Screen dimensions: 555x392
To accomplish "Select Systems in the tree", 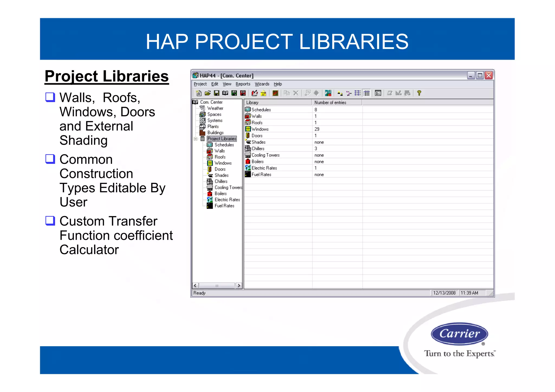I will pyautogui.click(x=215, y=120).
